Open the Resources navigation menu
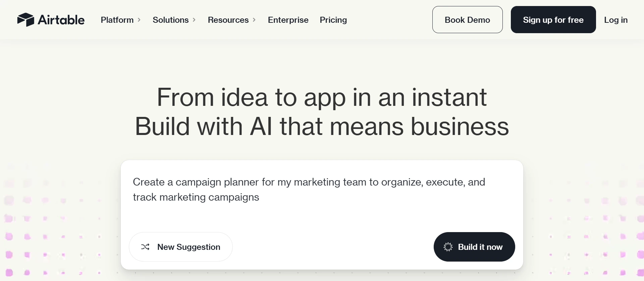The width and height of the screenshot is (644, 281). [x=228, y=20]
